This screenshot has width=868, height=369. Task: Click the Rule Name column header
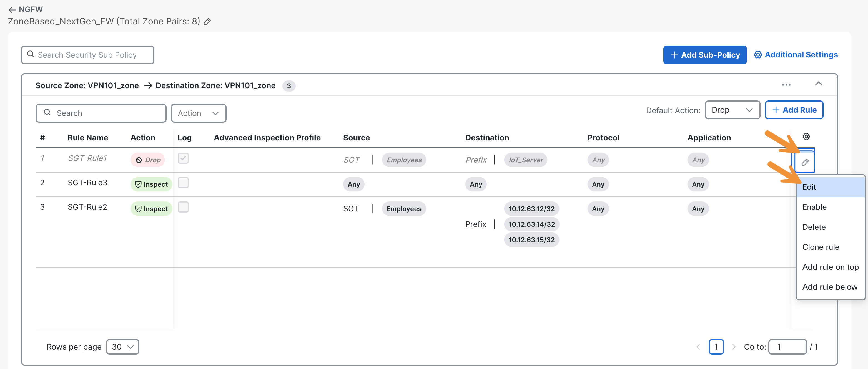click(x=88, y=138)
